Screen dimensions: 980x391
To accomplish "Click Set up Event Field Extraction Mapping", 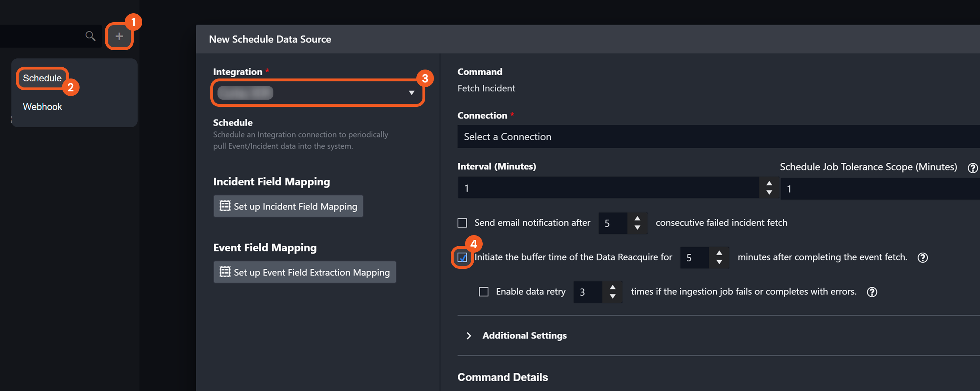I will pos(304,272).
